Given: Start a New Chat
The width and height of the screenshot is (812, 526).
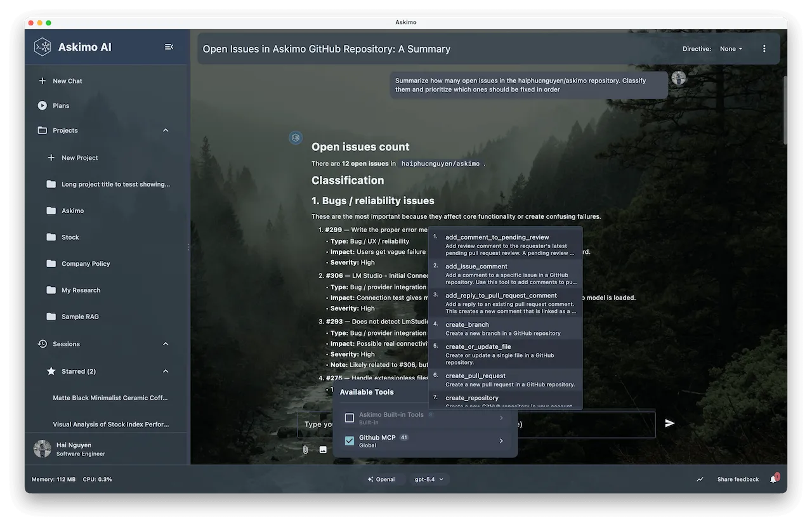Looking at the screenshot, I should 106,81.
